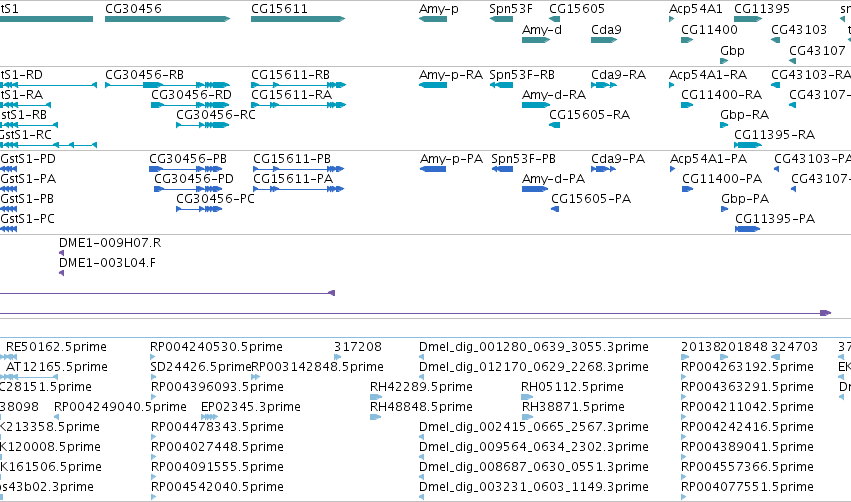Image resolution: width=851 pixels, height=502 pixels.
Task: Select EST RH48848.5prime
Action: [x=421, y=407]
